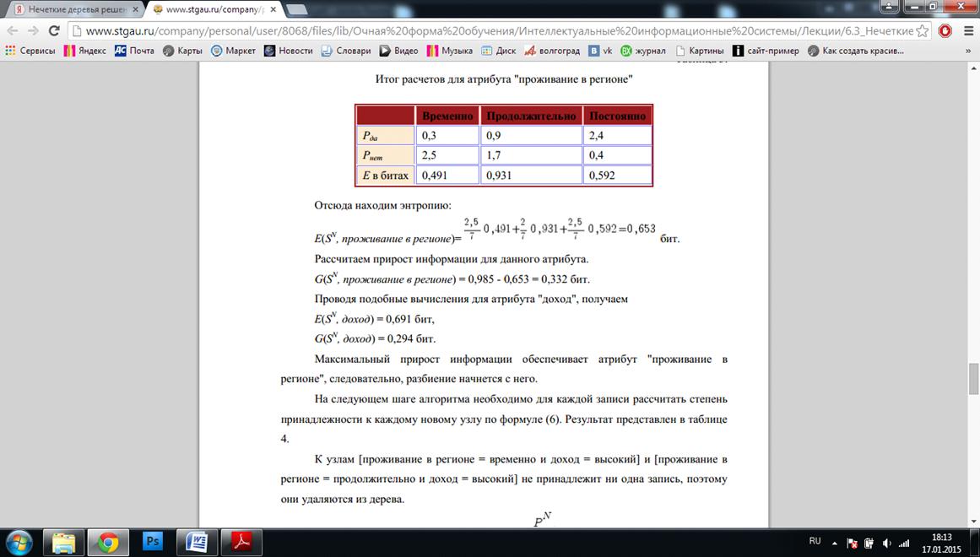980x557 pixels.
Task: Click the scrollbar up arrow
Action: (x=973, y=67)
